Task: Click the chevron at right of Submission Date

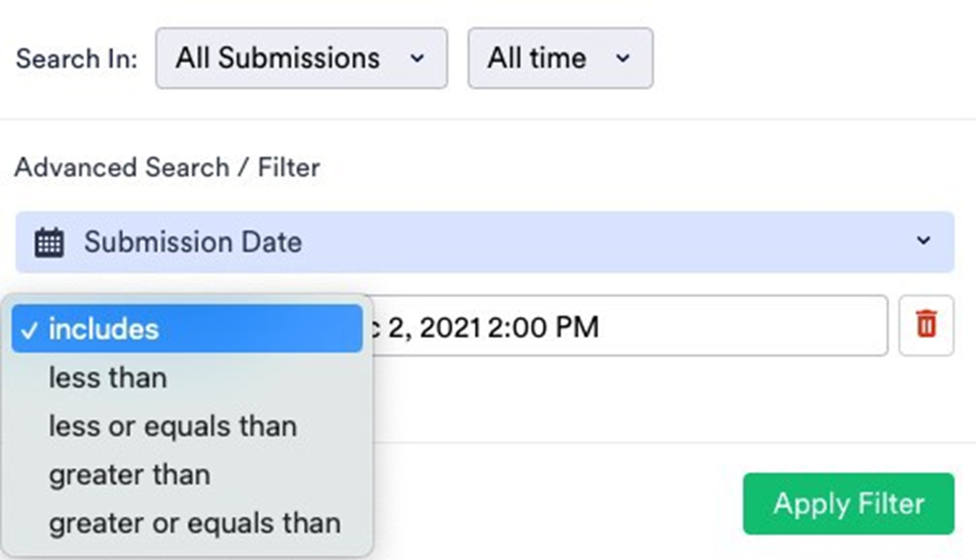Action: coord(923,241)
